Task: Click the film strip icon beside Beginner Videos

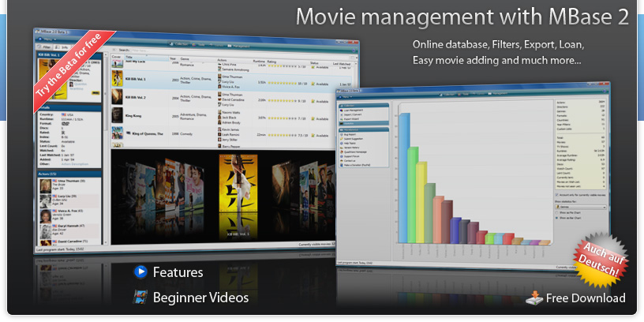Action: point(140,297)
